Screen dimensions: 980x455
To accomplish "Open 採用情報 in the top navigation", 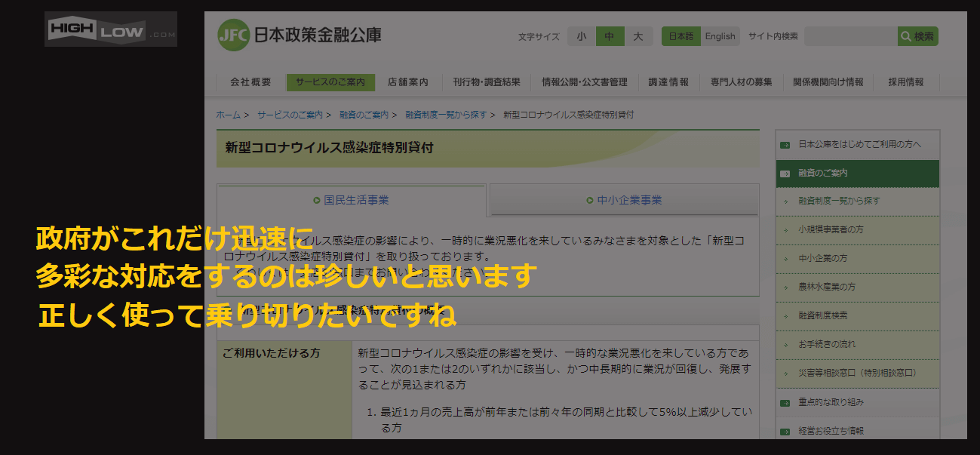I will click(905, 82).
